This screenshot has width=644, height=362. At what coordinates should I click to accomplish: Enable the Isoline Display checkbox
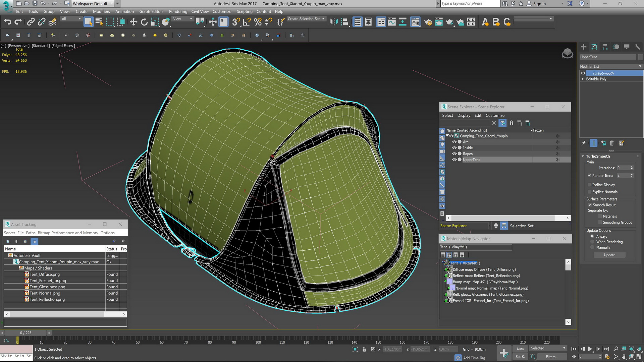coord(590,185)
